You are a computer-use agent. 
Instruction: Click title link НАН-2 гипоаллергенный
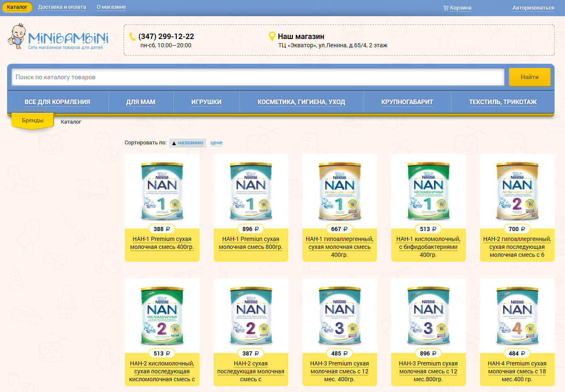517,247
